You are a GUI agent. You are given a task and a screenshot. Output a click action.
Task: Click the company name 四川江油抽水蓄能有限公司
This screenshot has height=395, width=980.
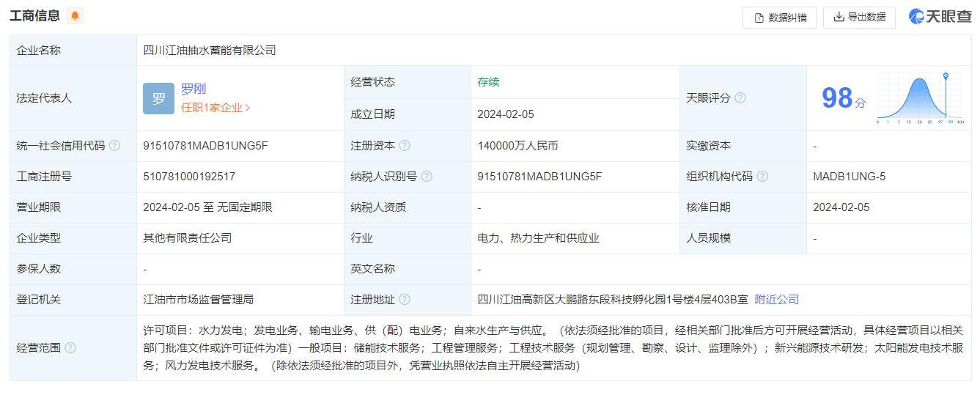tap(210, 51)
